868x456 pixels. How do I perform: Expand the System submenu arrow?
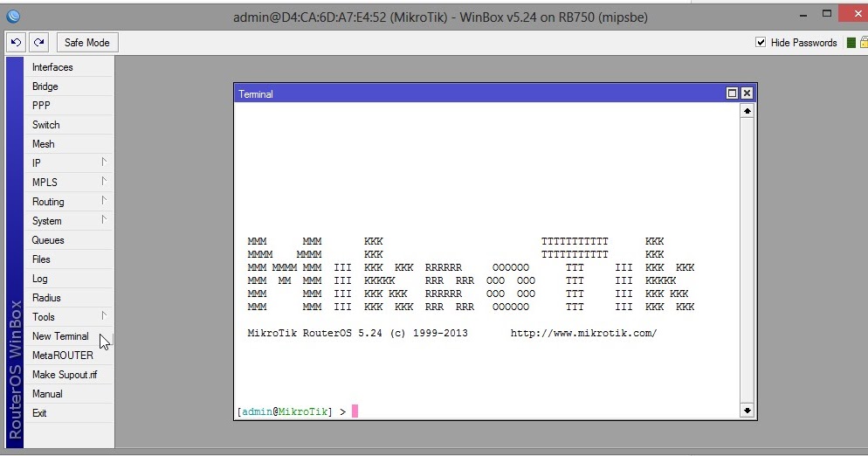click(x=104, y=220)
